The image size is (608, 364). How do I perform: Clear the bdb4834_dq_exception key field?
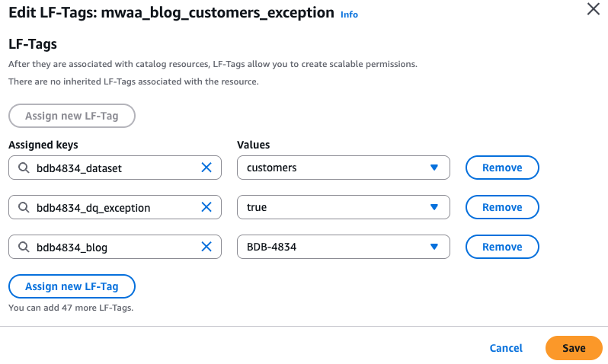[206, 207]
